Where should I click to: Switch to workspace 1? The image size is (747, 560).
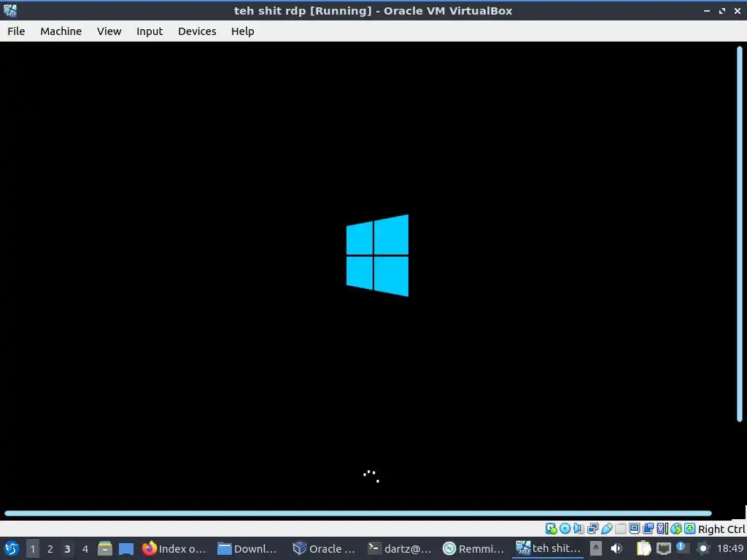coord(32,548)
